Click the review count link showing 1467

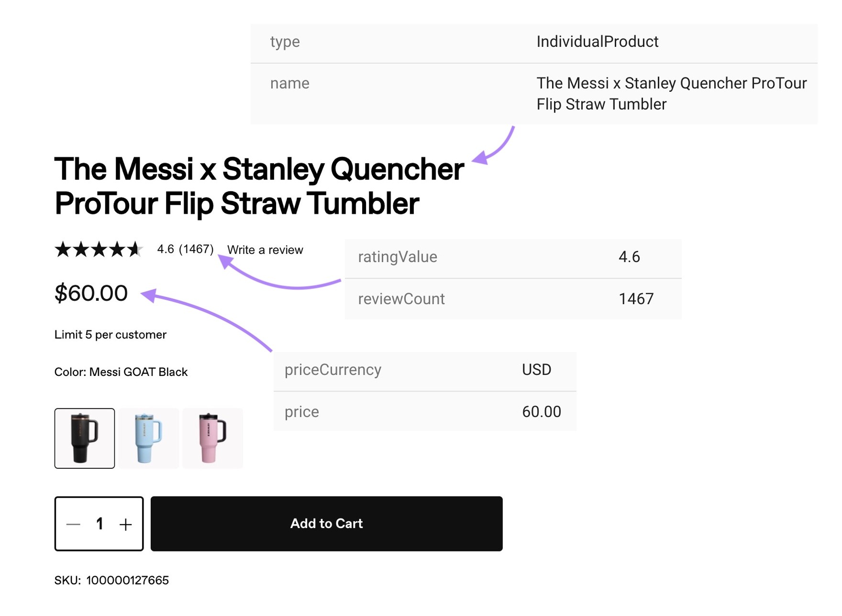click(196, 249)
